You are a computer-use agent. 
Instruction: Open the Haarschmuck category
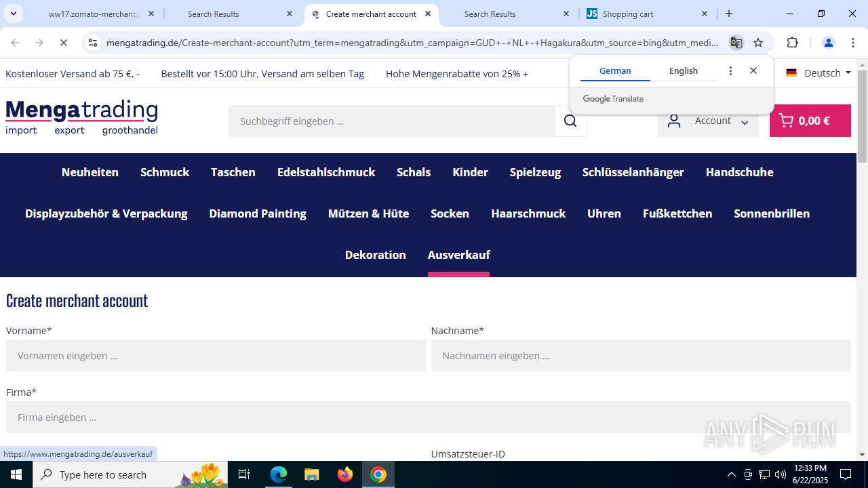click(x=528, y=213)
